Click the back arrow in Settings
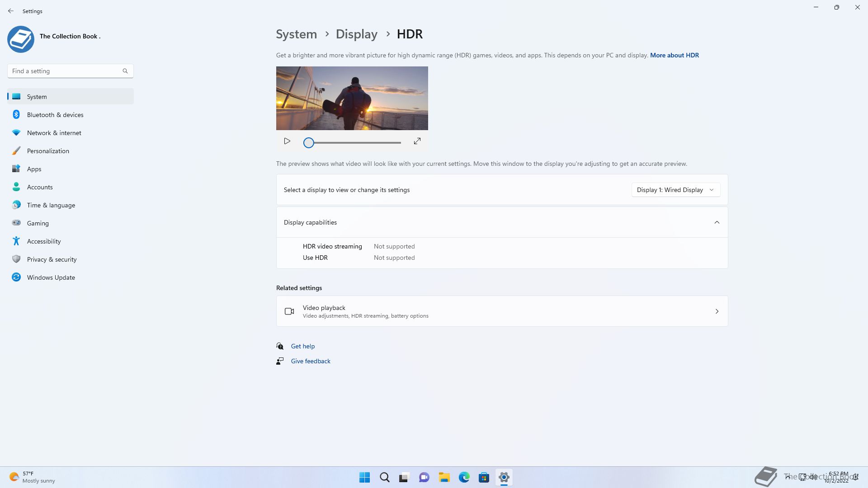 pyautogui.click(x=11, y=11)
